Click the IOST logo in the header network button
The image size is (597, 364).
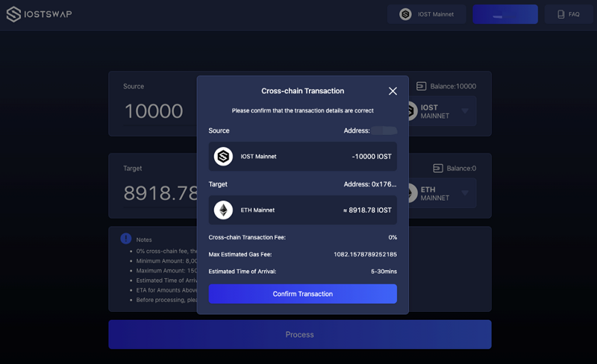[405, 14]
